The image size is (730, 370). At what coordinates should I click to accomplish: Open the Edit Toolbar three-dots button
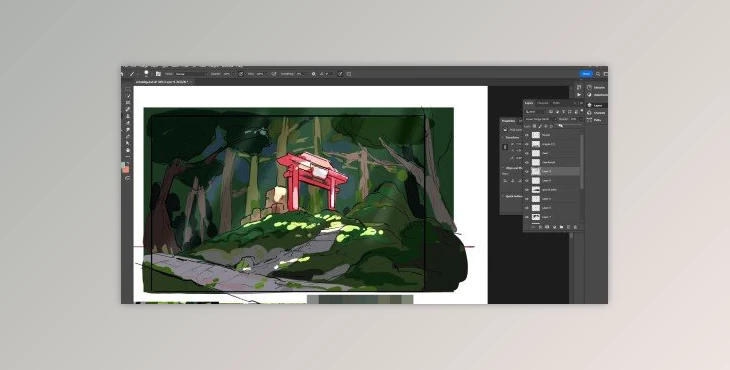tap(128, 156)
